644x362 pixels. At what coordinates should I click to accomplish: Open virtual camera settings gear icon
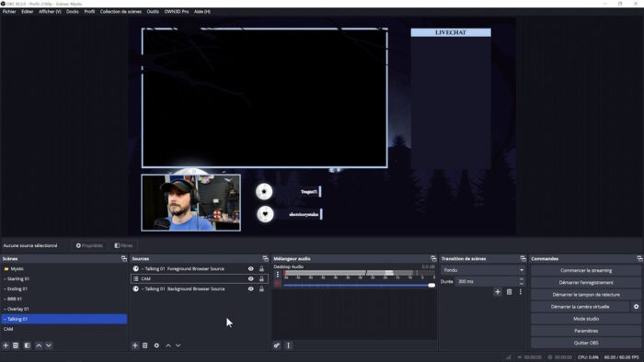point(637,307)
